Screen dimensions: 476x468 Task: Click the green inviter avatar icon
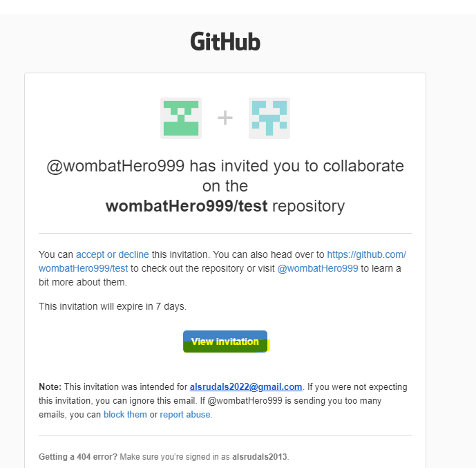click(x=181, y=118)
